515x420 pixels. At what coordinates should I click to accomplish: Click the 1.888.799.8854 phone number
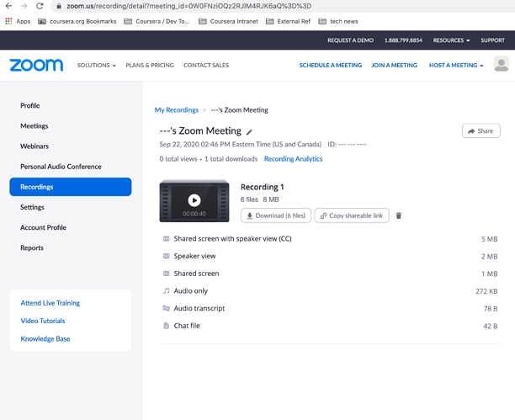click(403, 40)
